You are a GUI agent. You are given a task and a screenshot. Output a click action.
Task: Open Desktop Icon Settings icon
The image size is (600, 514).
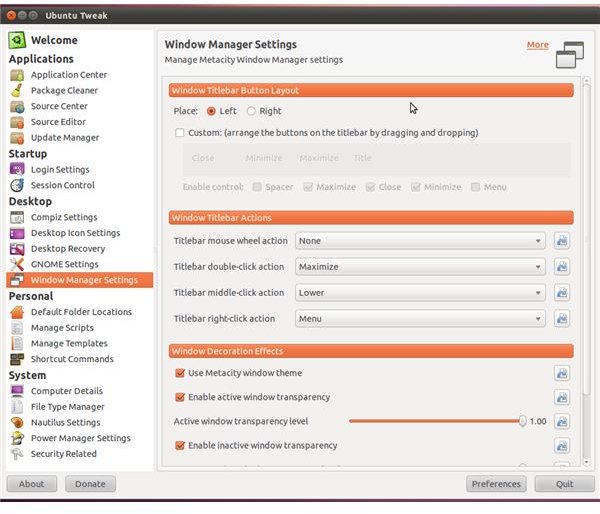coord(17,233)
